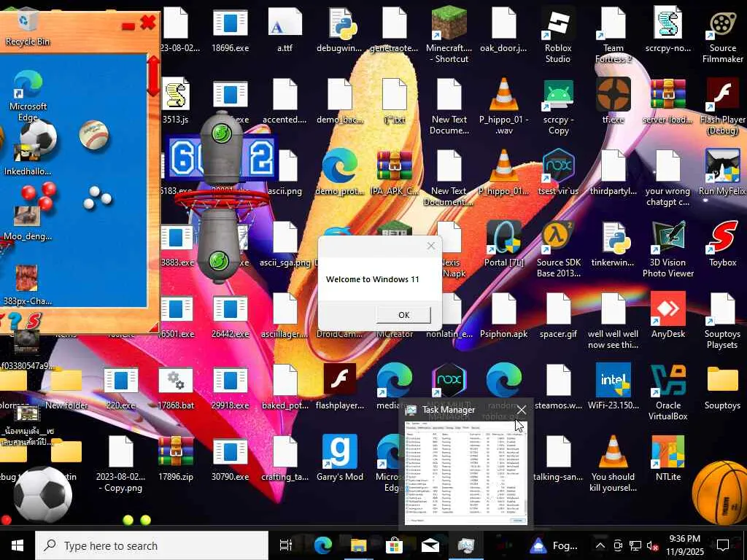This screenshot has height=560, width=747.
Task: Select the Flash Player (Debug) shortcut
Action: coord(723,107)
